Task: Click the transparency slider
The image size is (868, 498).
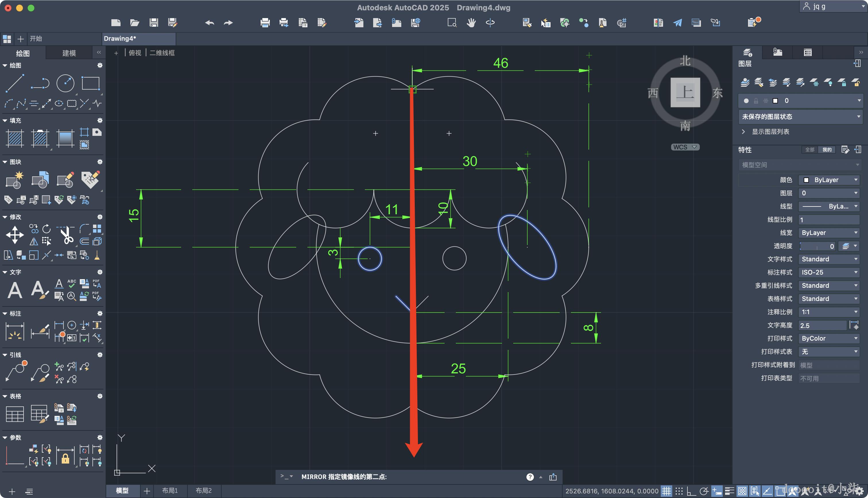Action: [817, 246]
